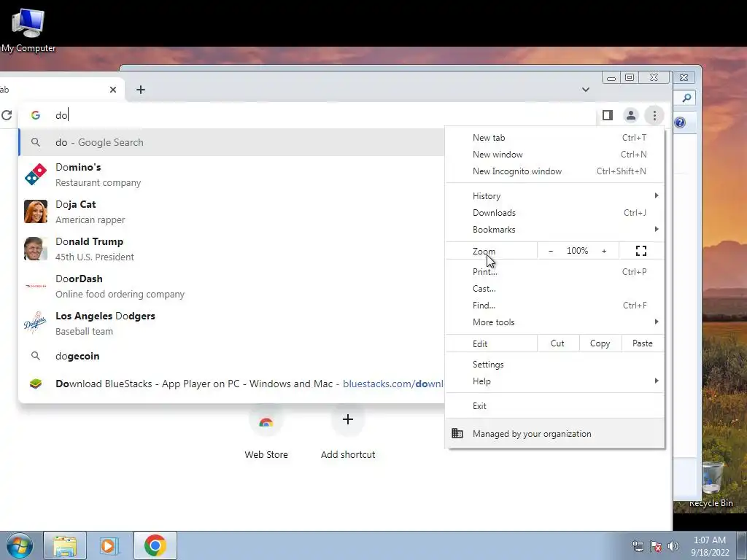Image resolution: width=747 pixels, height=560 pixels.
Task: Select New tab from the menu
Action: (554, 138)
